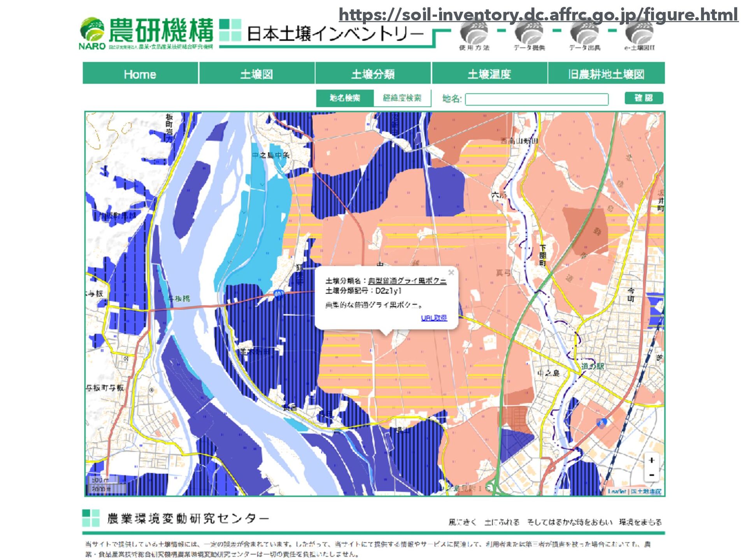Open the 土壌温度 menu item

(x=489, y=74)
